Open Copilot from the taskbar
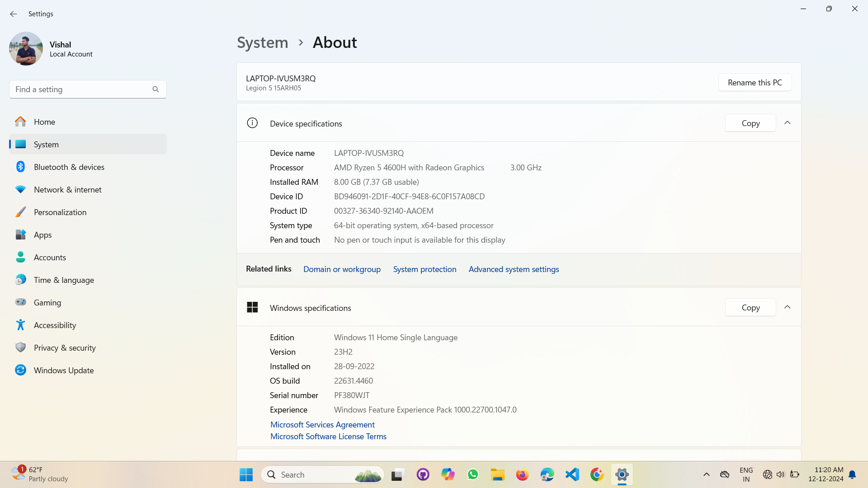 pos(448,474)
